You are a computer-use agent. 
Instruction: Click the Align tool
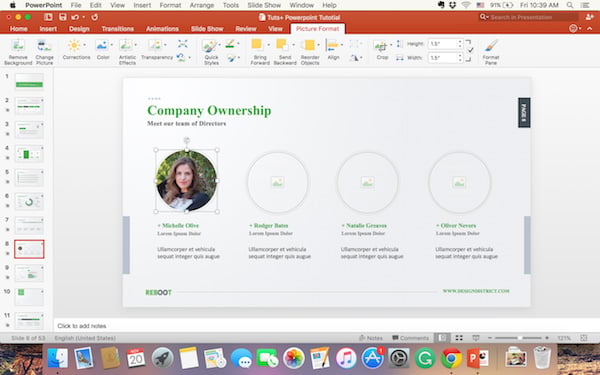point(333,50)
